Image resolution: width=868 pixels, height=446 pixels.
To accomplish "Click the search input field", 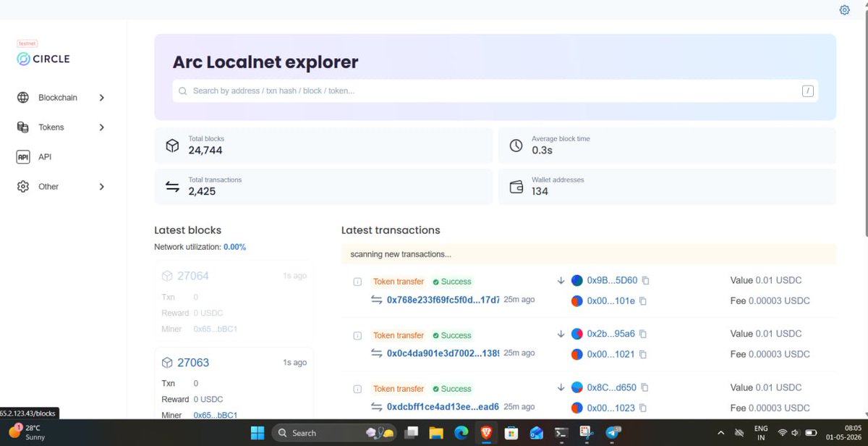I will tap(495, 91).
